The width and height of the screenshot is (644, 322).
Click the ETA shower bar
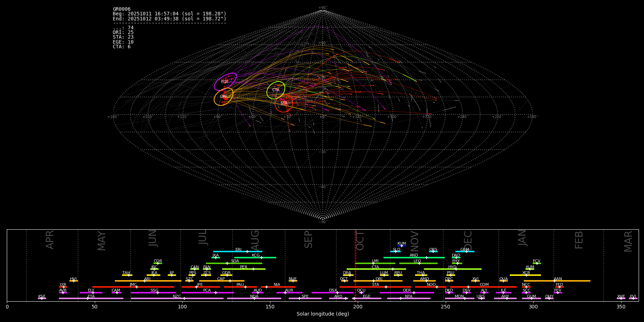pos(91,298)
